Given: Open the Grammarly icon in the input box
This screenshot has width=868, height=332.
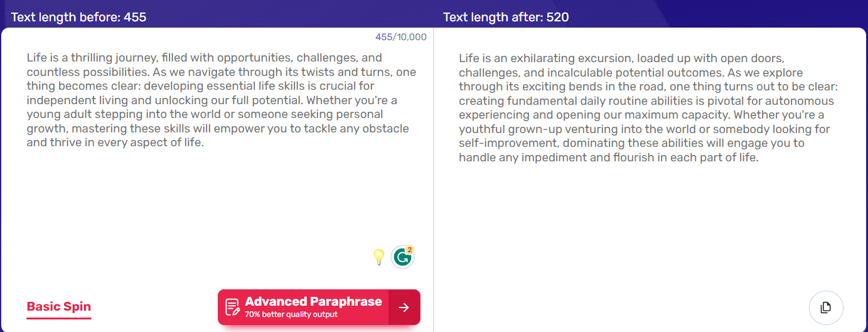Looking at the screenshot, I should (402, 257).
